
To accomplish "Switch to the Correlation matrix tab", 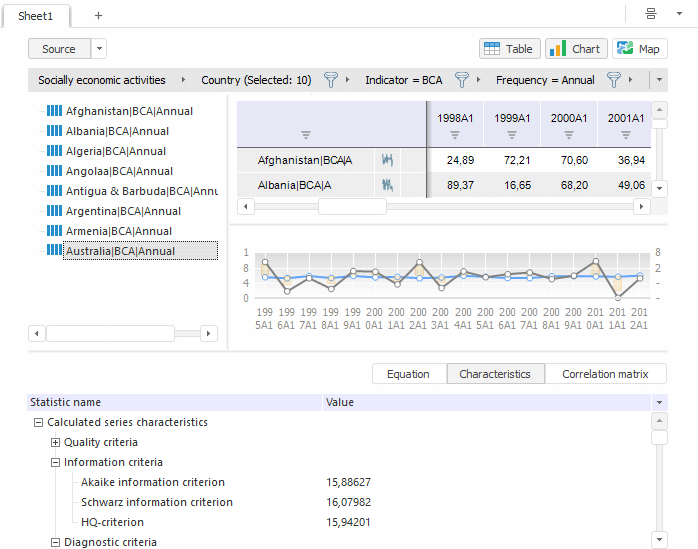I will [606, 374].
